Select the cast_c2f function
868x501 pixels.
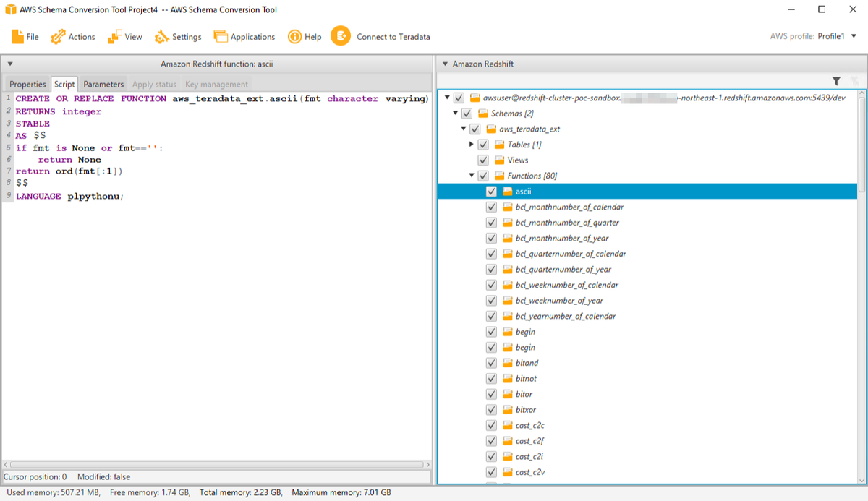530,440
